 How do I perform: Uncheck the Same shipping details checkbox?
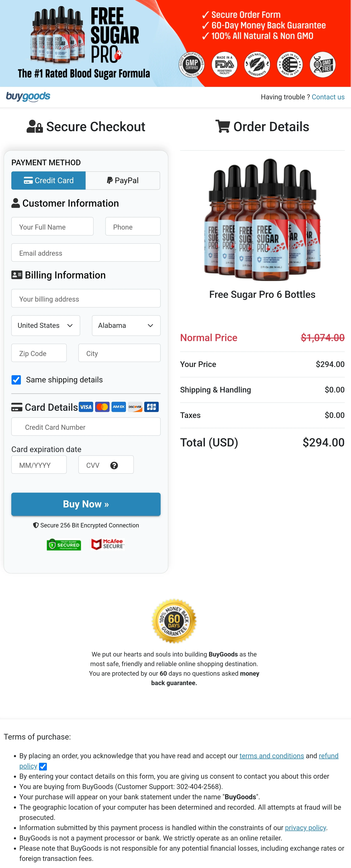[16, 380]
